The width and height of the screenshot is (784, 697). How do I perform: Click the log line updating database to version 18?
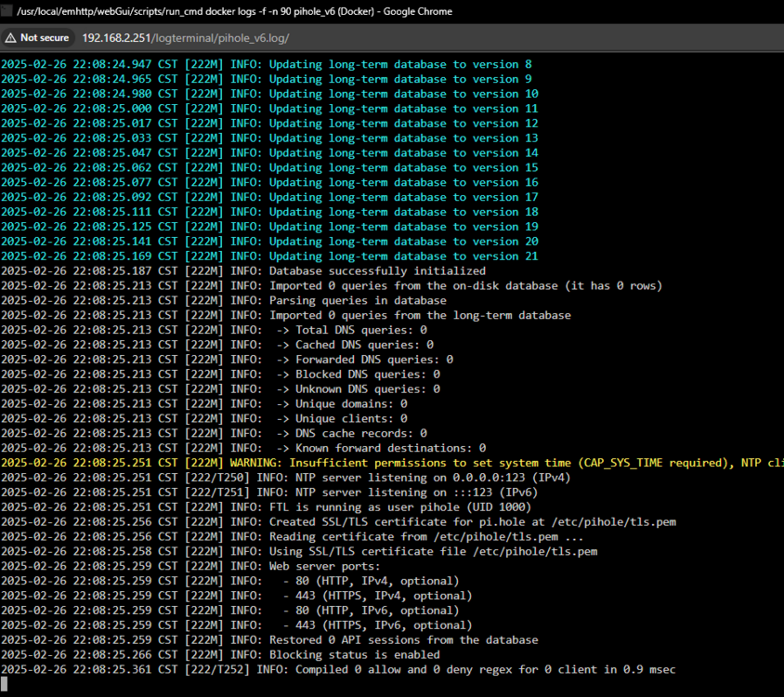[x=270, y=212]
